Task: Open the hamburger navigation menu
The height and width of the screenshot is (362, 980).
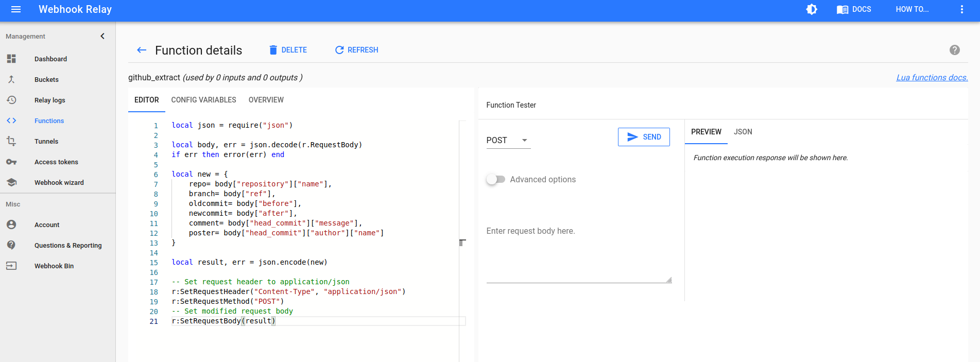Action: (x=16, y=9)
